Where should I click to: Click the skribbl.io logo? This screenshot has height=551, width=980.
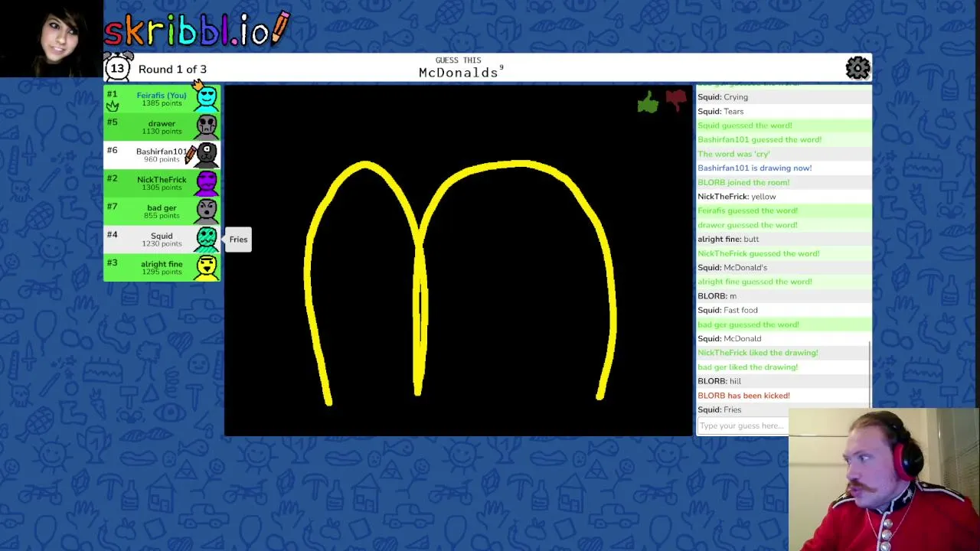[x=197, y=30]
